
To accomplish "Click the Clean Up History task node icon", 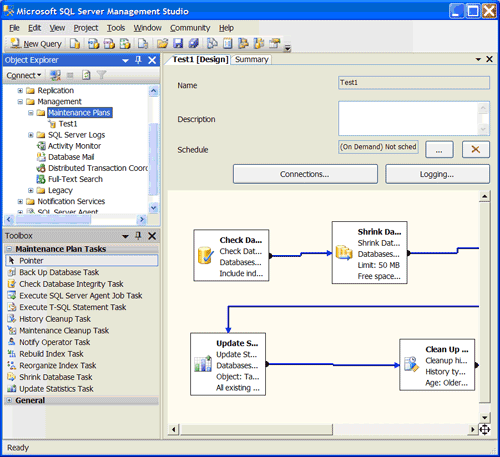I will click(x=411, y=364).
